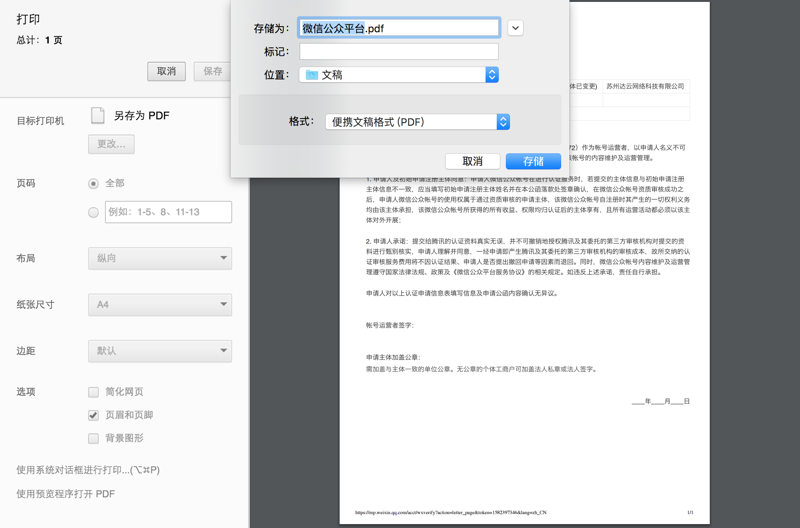Click 苏州达云网络科技有限公司 in the preview

point(645,86)
